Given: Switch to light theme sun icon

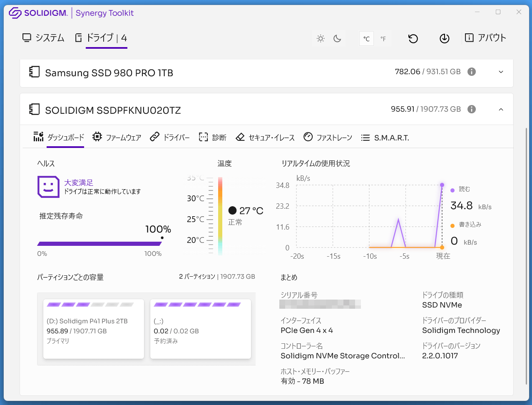Looking at the screenshot, I should (x=321, y=39).
